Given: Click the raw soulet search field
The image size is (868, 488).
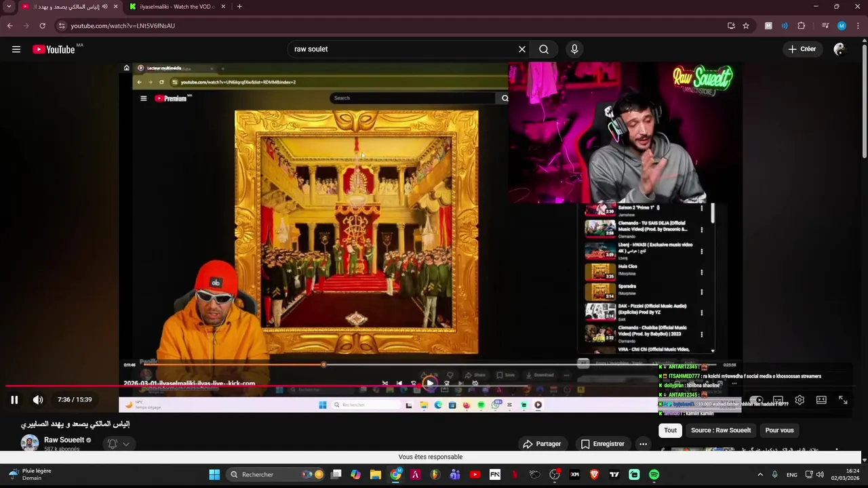Looking at the screenshot, I should [x=403, y=49].
